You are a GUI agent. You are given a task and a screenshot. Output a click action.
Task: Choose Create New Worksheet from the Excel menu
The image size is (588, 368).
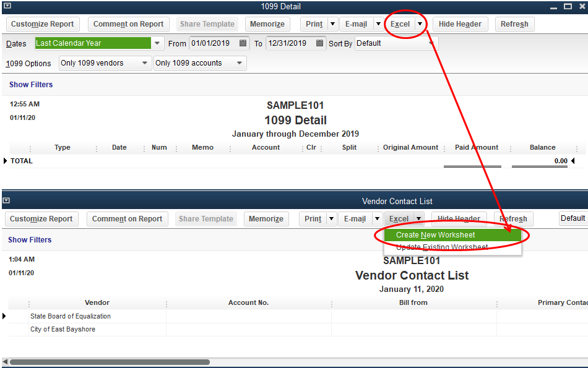(452, 235)
